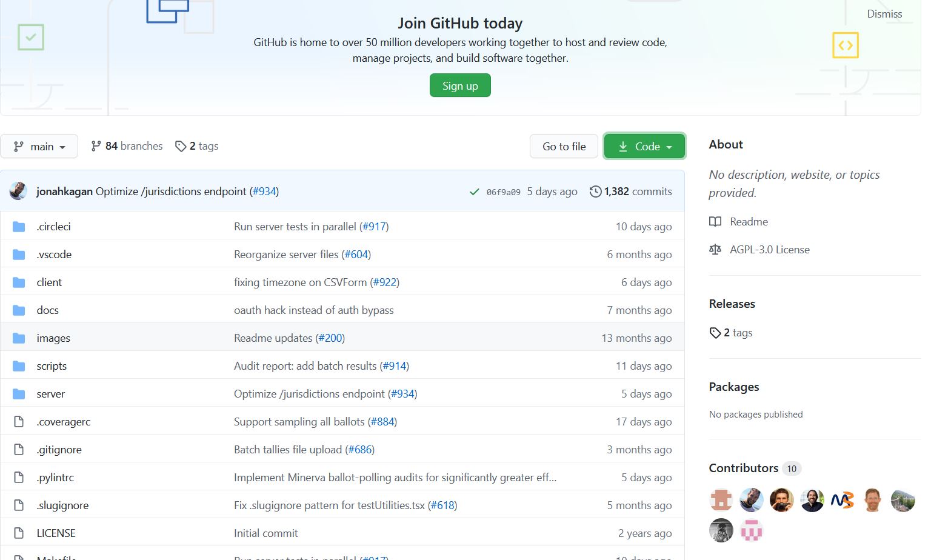Open the commit history clock icon
This screenshot has width=951, height=560.
(595, 192)
